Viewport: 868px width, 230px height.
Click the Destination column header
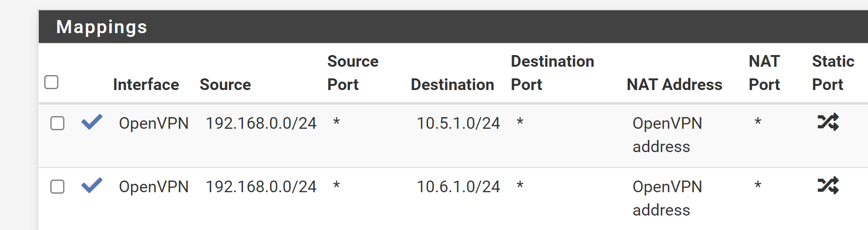coord(452,84)
